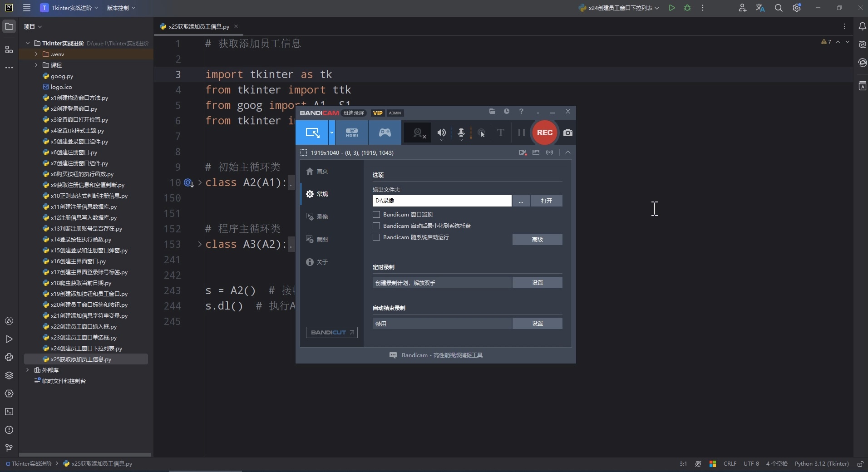Click the red REC record button
868x472 pixels.
coord(544,133)
